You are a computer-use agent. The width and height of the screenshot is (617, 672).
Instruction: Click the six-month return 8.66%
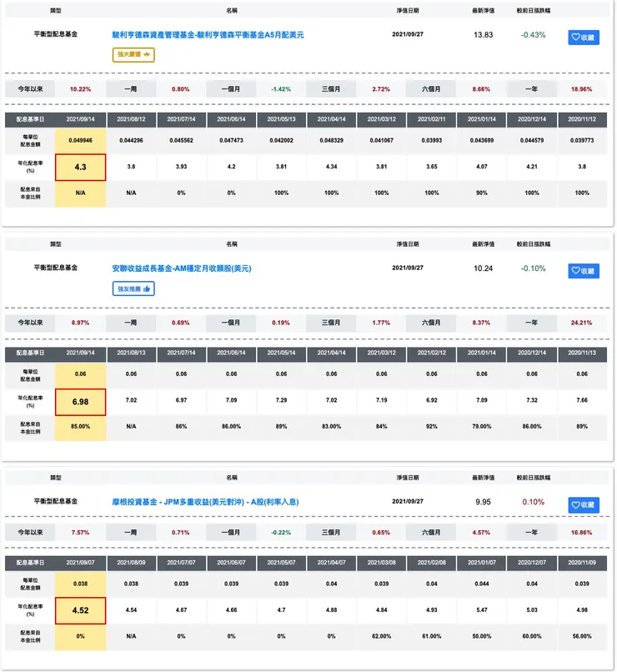tap(481, 89)
